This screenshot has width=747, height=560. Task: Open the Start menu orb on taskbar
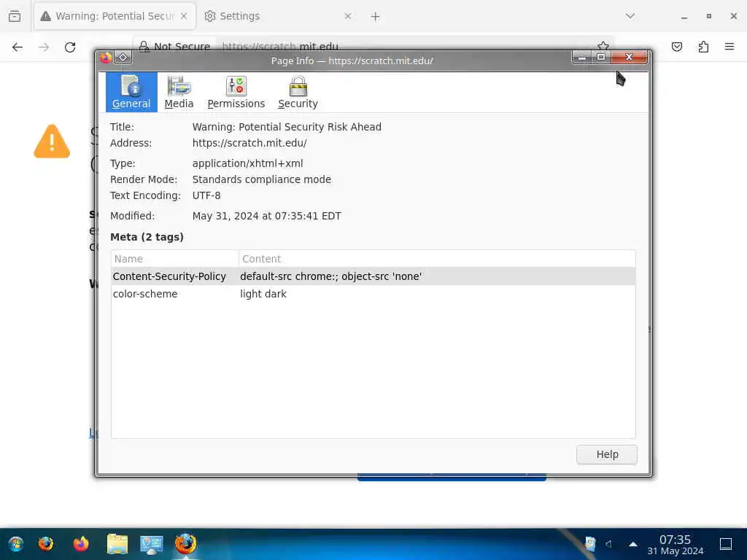(x=16, y=544)
